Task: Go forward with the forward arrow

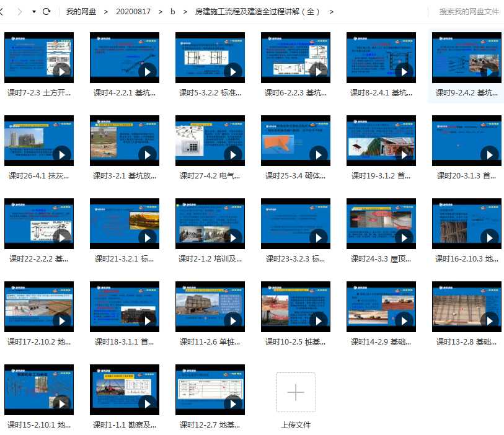Action: [19, 12]
